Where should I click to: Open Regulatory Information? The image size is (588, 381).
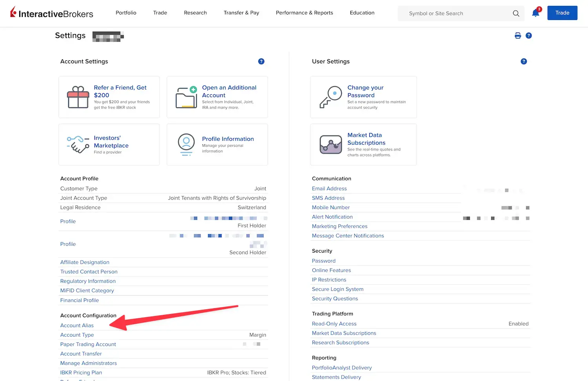point(88,281)
